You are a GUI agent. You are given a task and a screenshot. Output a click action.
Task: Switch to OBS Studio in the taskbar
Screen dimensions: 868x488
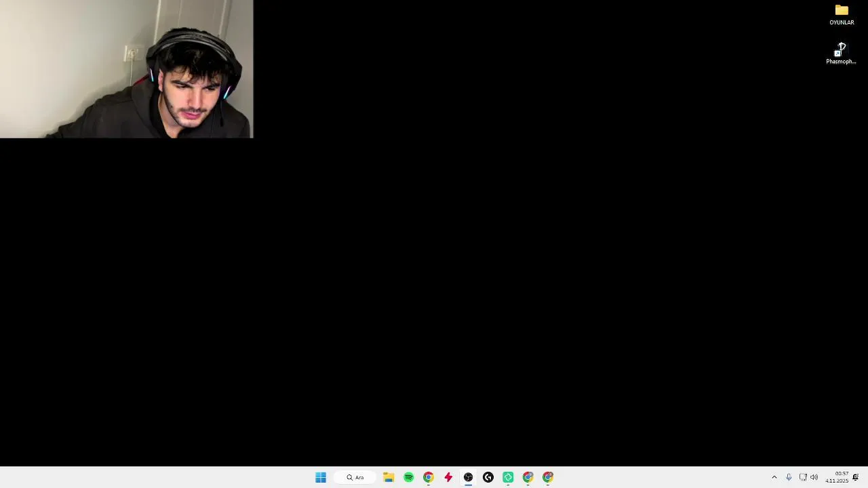click(468, 477)
